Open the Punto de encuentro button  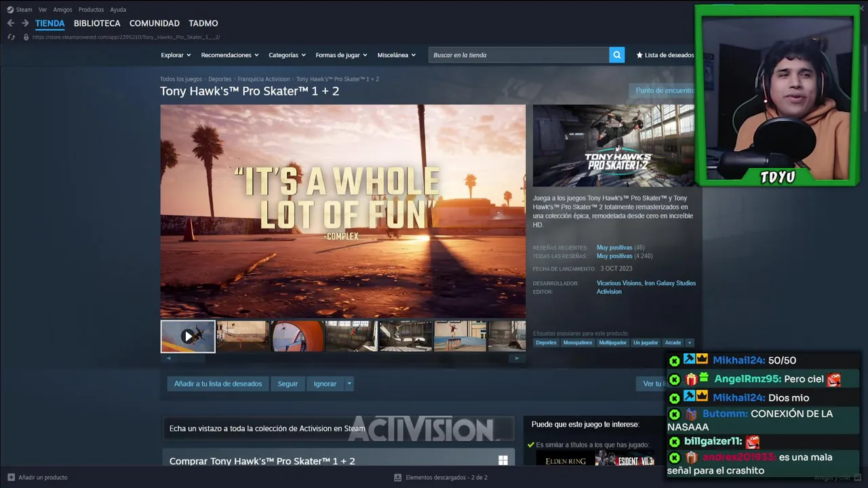tap(663, 90)
